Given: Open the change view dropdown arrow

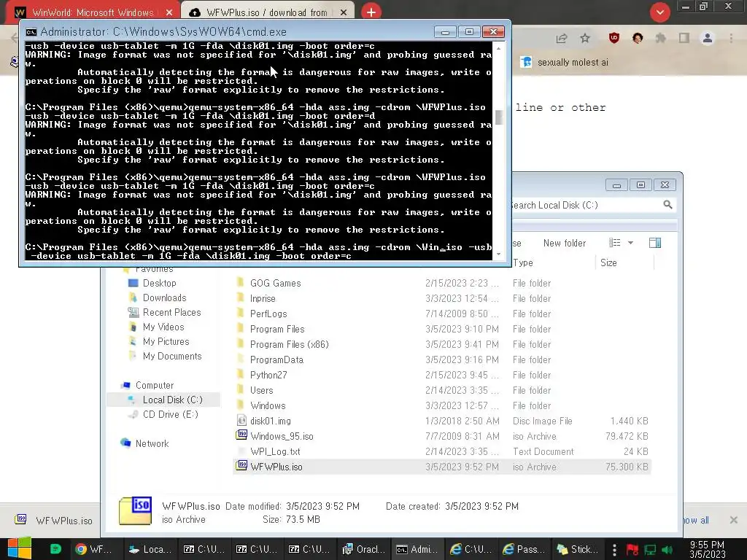Looking at the screenshot, I should (630, 243).
